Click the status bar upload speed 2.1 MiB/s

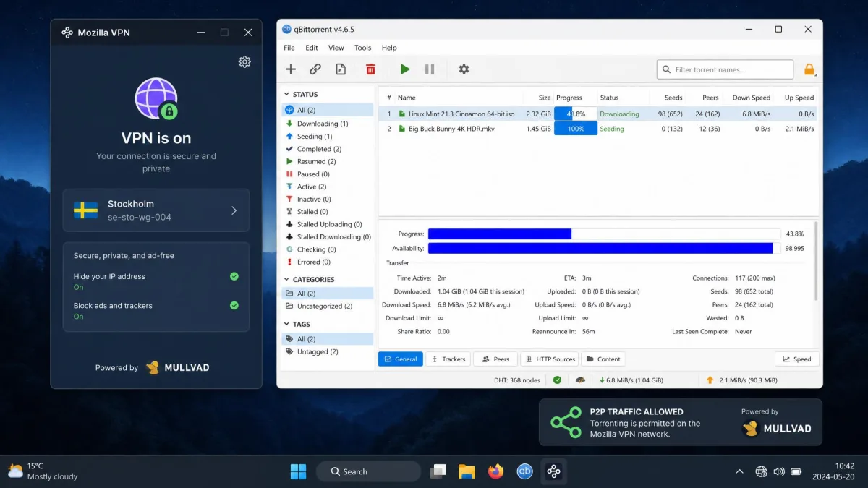741,380
